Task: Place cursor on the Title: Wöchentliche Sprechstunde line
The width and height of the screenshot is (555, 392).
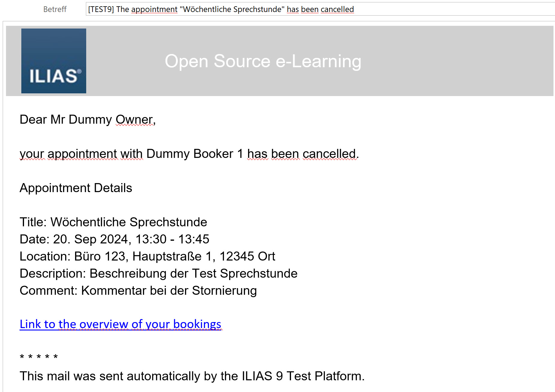Action: pos(113,222)
